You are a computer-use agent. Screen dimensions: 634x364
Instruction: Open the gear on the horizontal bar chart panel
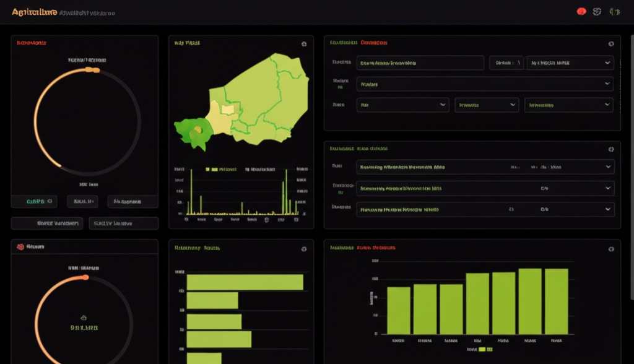coord(303,248)
